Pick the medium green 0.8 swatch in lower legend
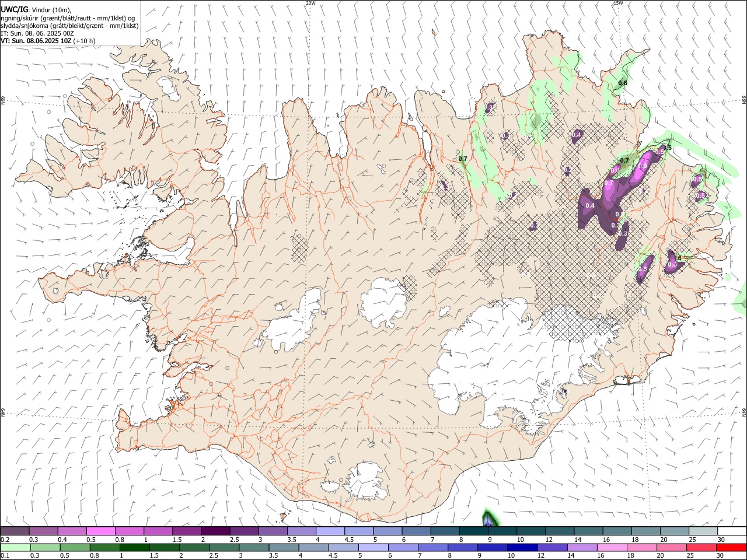 point(105,548)
